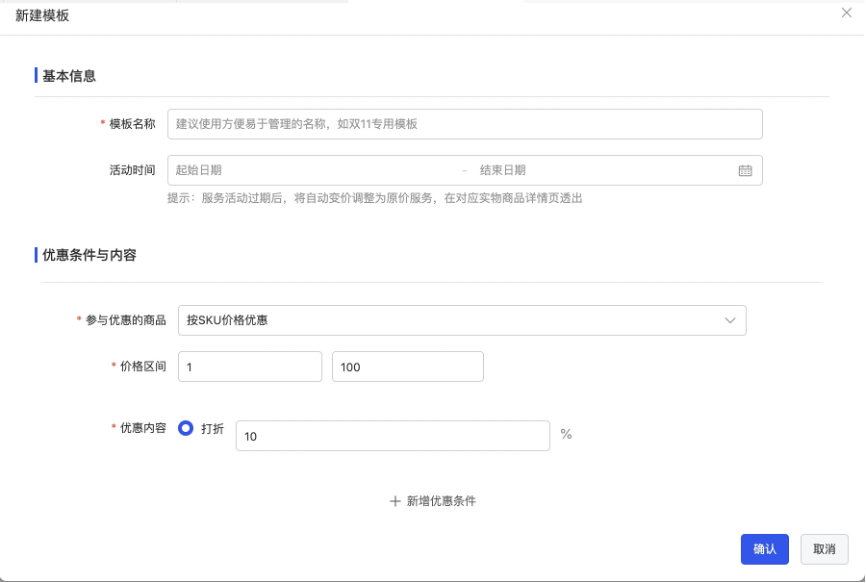
Task: Focus the price range maximum field showing 100
Action: click(408, 367)
